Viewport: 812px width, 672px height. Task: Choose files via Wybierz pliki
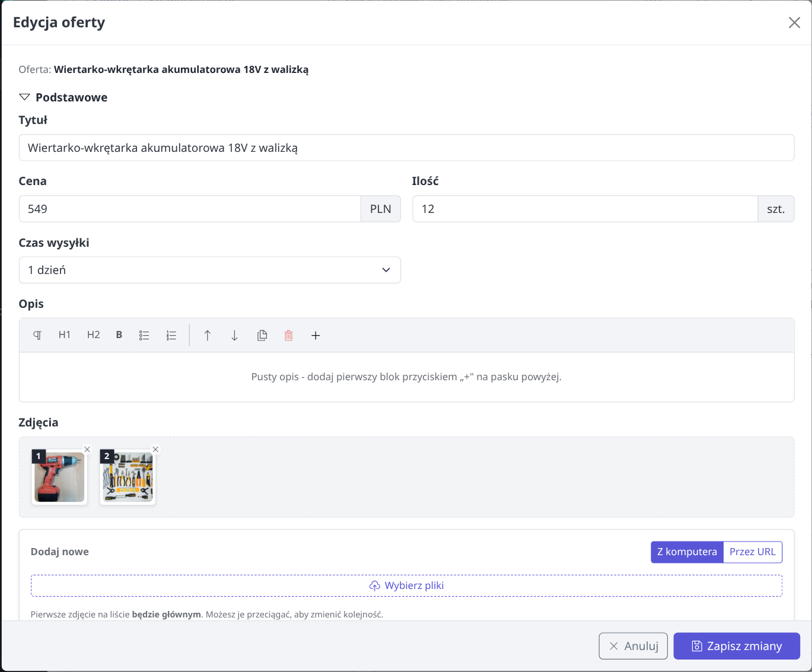tap(406, 585)
